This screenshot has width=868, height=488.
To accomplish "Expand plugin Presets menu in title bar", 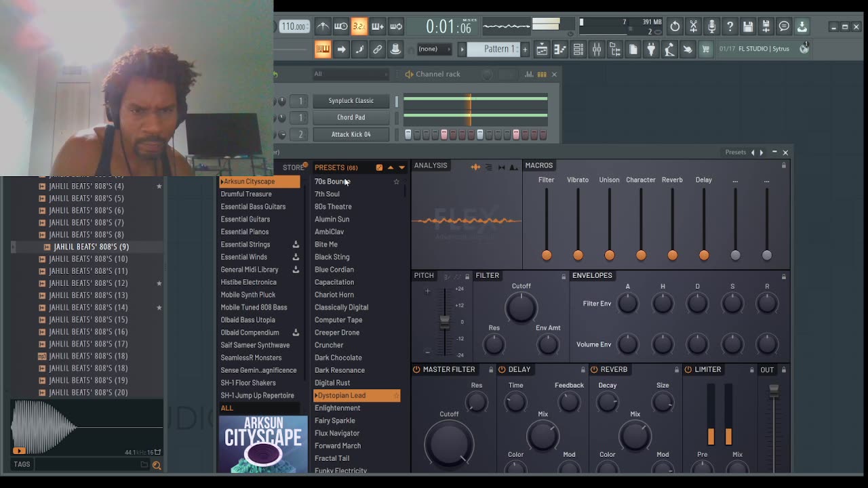I will 735,152.
